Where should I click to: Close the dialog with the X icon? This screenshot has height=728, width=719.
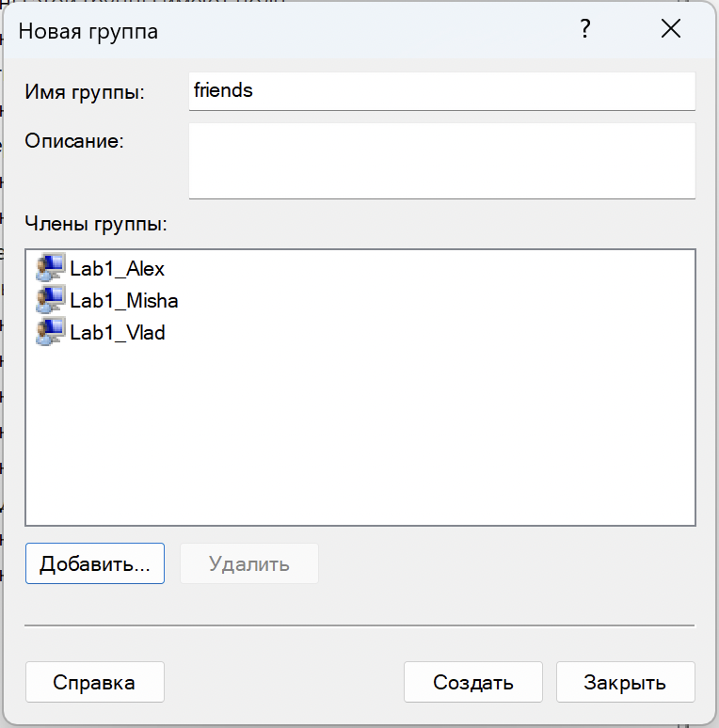pos(670,30)
